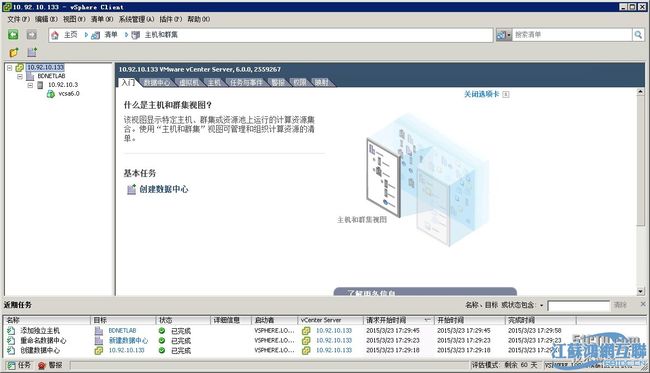650x373 pixels.
Task: Click the vSphere Client title bar icon
Action: click(7, 7)
